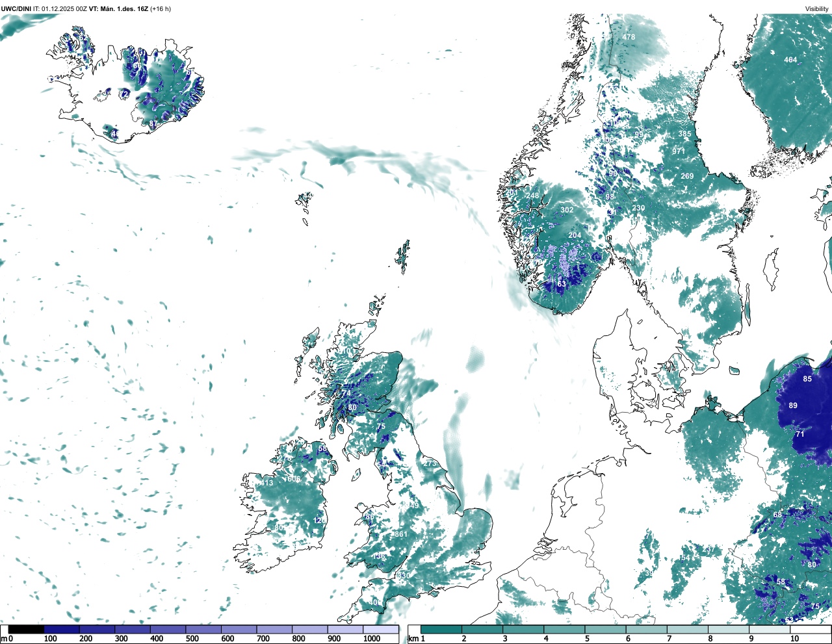Click the '99' visibility value in northern Sweden
The height and width of the screenshot is (644, 832).
[639, 135]
